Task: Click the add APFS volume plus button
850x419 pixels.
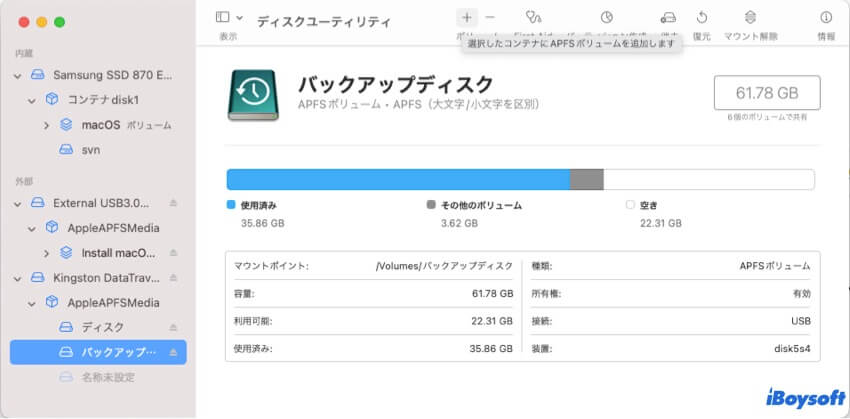Action: pyautogui.click(x=467, y=18)
